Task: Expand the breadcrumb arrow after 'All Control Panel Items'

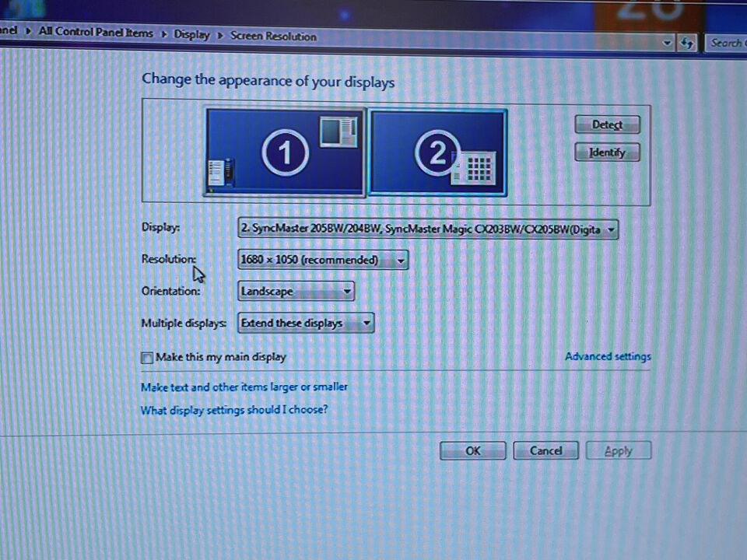Action: click(164, 34)
